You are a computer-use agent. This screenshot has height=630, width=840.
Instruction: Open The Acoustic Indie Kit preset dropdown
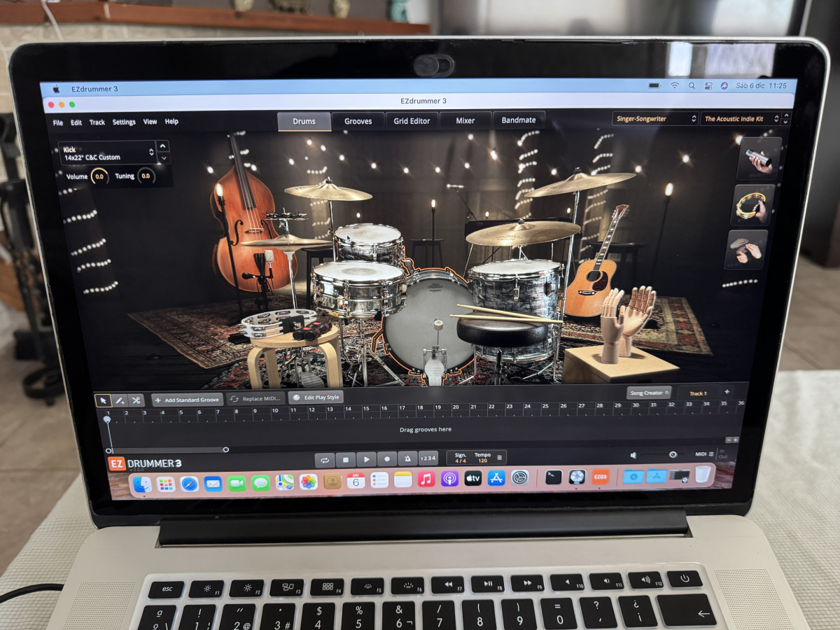tap(741, 119)
